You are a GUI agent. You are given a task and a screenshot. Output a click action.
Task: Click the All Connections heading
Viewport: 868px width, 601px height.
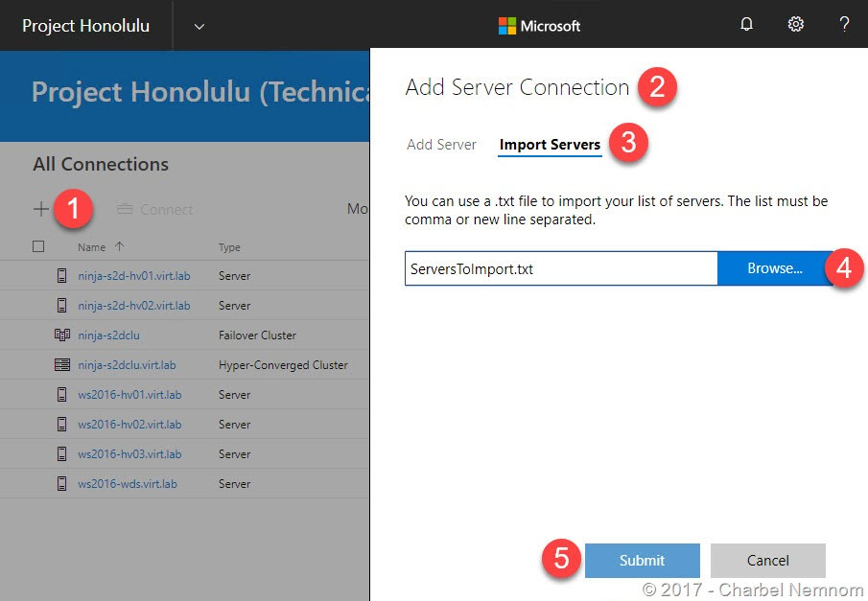(101, 164)
